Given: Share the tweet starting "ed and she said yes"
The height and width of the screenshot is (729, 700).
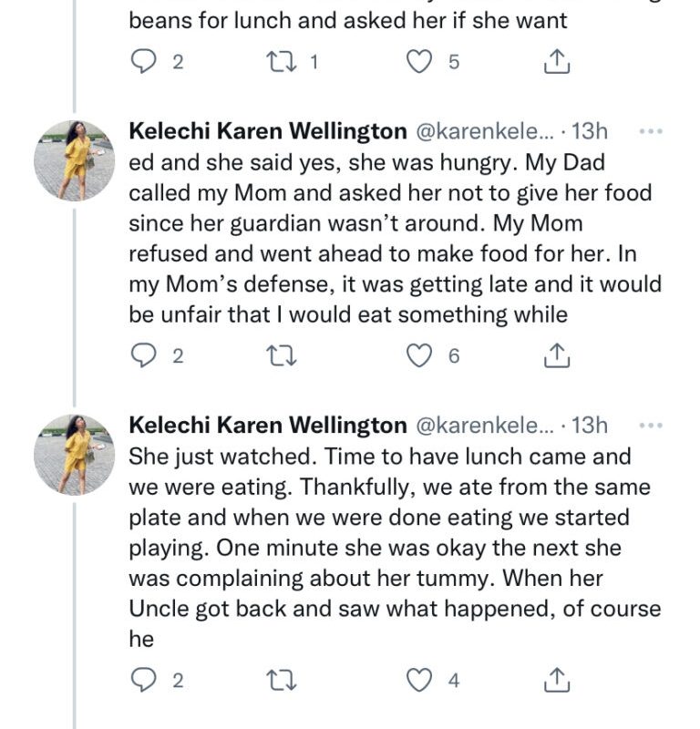Looking at the screenshot, I should tap(556, 356).
